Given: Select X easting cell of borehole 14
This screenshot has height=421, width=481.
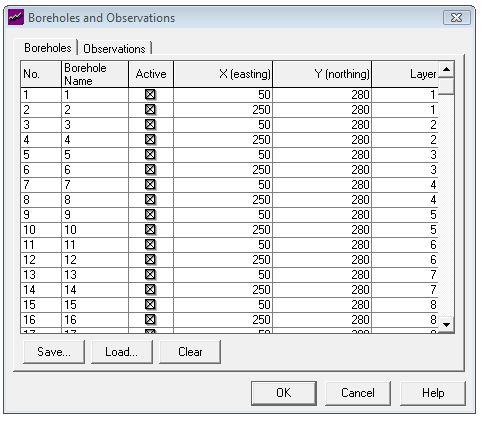Looking at the screenshot, I should coord(223,290).
